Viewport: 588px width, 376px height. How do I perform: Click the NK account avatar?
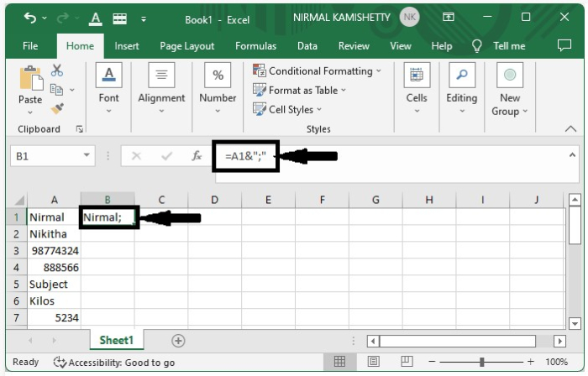pos(409,18)
